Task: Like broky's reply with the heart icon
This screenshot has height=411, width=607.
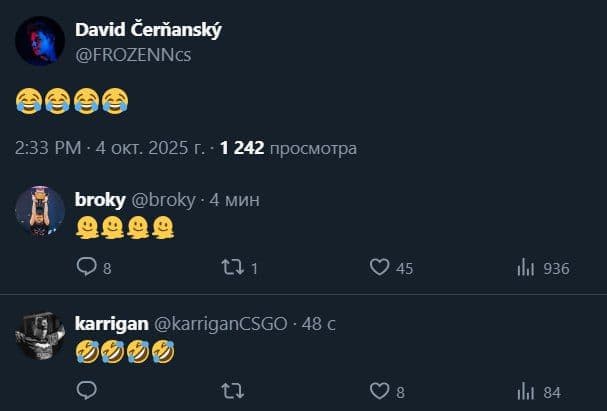Action: click(x=379, y=267)
